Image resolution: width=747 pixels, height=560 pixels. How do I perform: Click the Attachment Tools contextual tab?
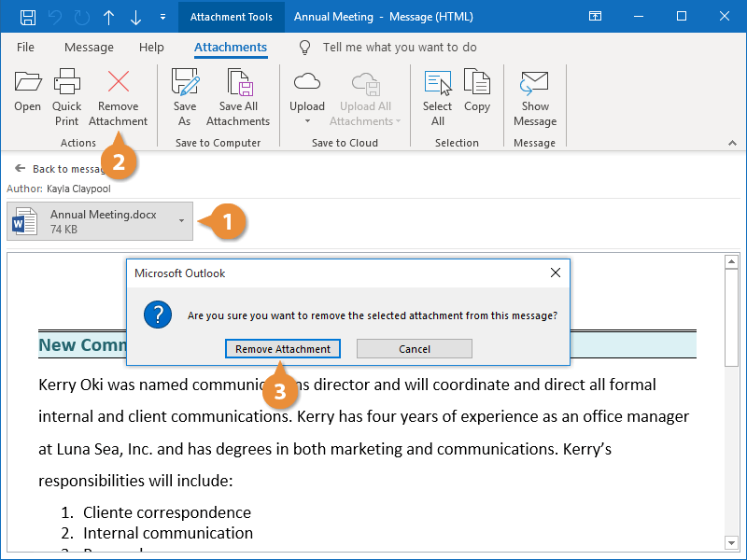pos(231,17)
